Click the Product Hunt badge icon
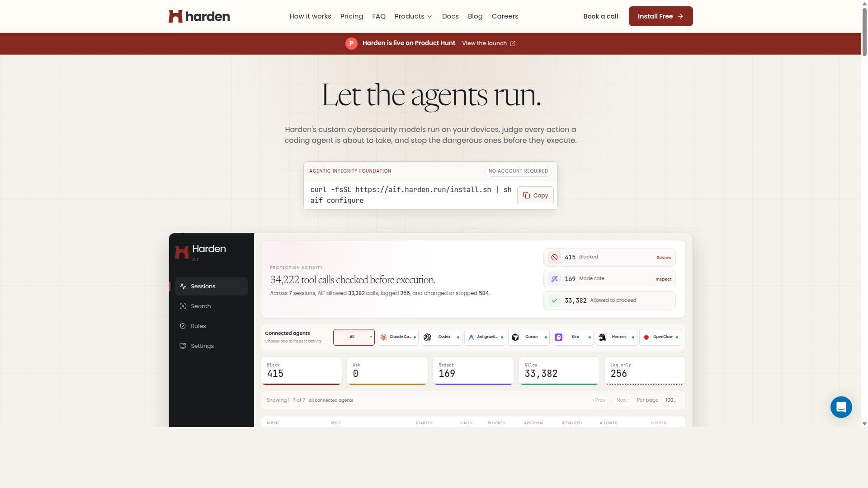 click(x=351, y=43)
